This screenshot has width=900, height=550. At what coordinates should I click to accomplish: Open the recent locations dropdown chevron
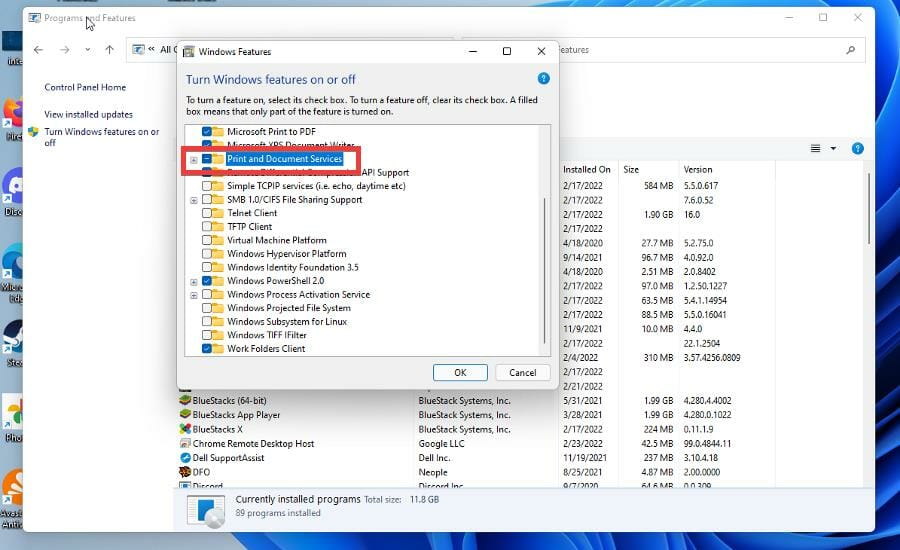(x=87, y=50)
